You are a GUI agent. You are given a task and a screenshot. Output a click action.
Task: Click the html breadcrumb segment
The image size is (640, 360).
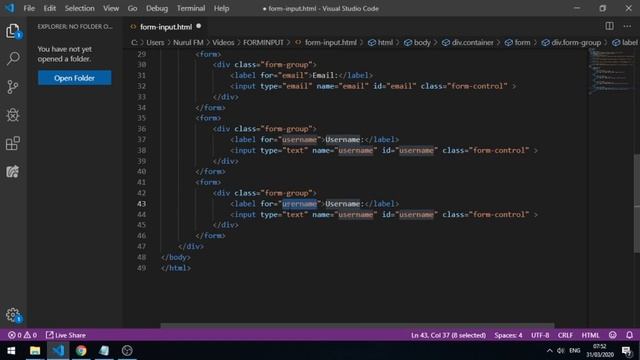point(380,42)
